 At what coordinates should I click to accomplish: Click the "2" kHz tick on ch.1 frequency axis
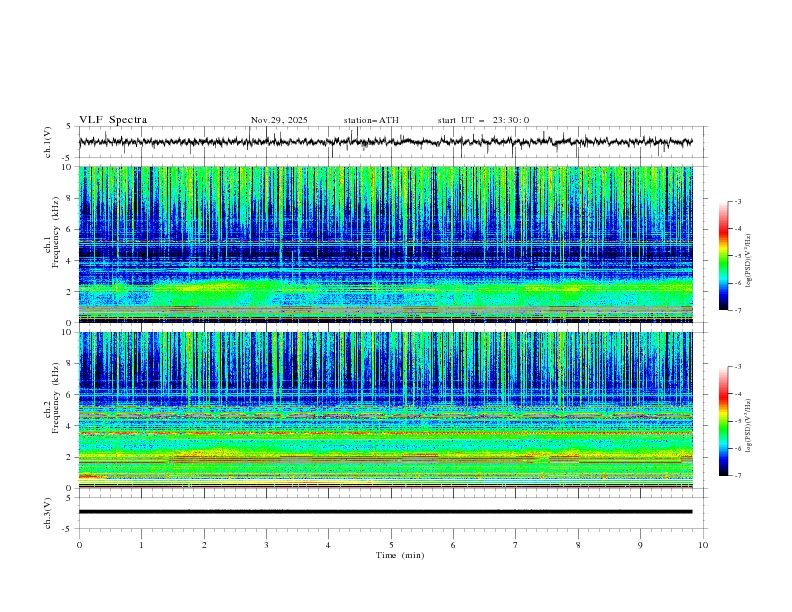coord(71,292)
